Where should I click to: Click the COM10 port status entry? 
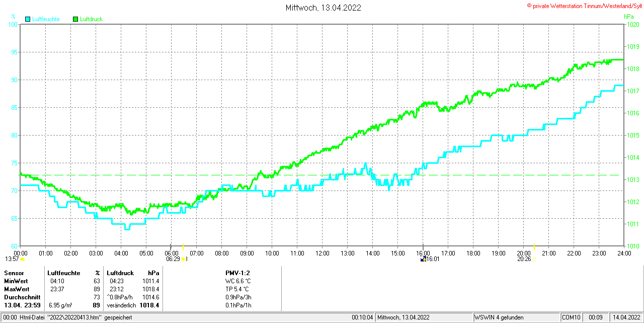pyautogui.click(x=572, y=317)
